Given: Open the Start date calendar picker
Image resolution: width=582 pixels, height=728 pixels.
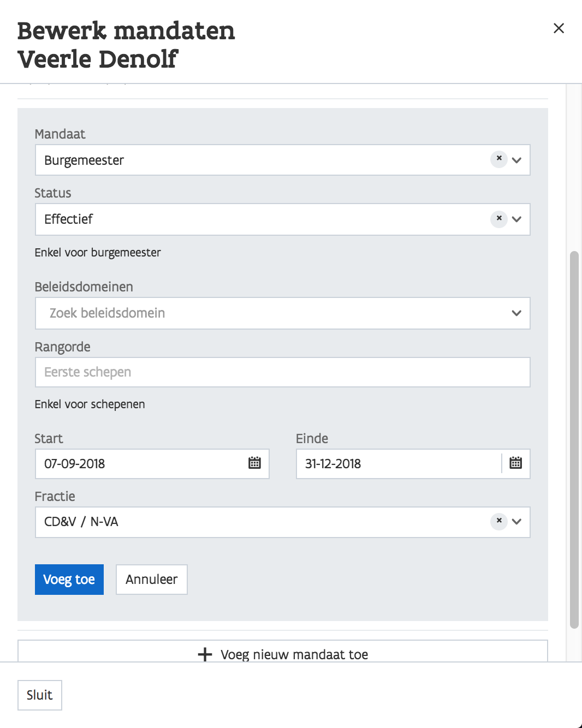Looking at the screenshot, I should pyautogui.click(x=254, y=463).
